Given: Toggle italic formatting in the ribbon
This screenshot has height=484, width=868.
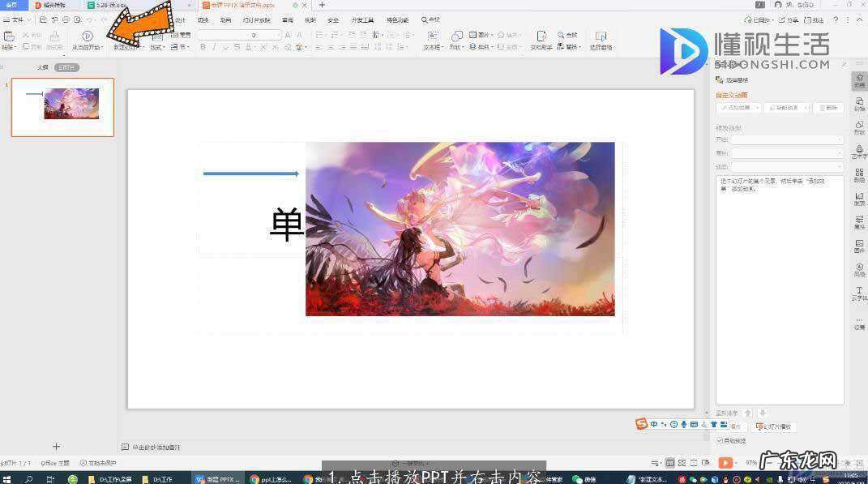Looking at the screenshot, I should tap(214, 46).
